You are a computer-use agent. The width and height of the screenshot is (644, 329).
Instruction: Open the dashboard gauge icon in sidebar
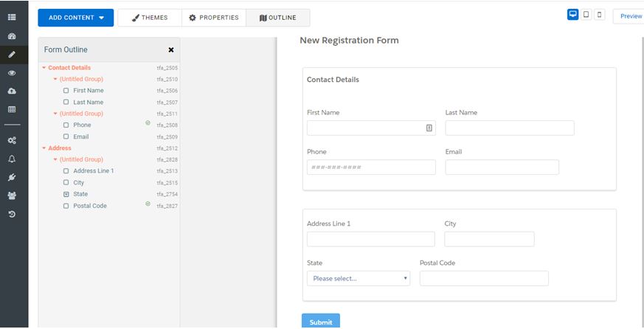coord(12,36)
